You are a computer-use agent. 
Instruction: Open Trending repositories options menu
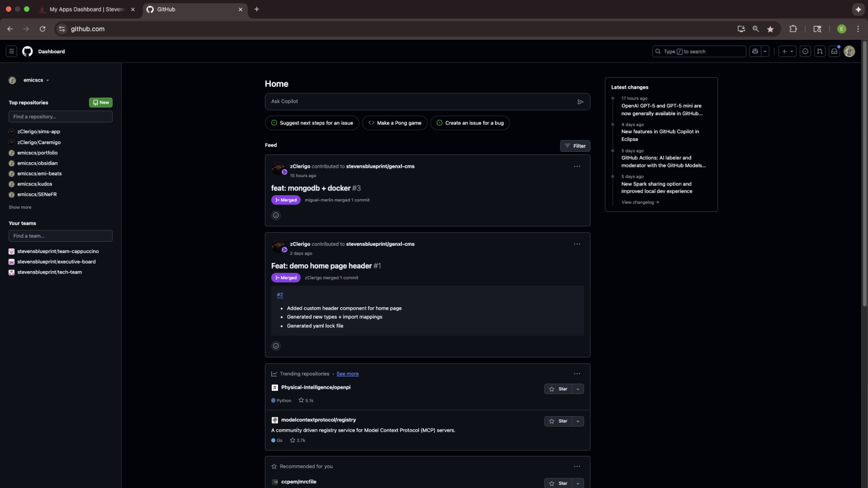click(577, 374)
